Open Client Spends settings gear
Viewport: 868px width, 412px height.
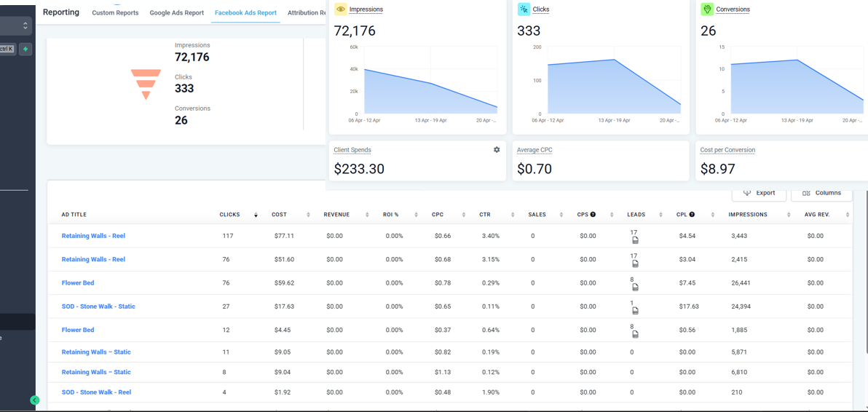coord(497,149)
